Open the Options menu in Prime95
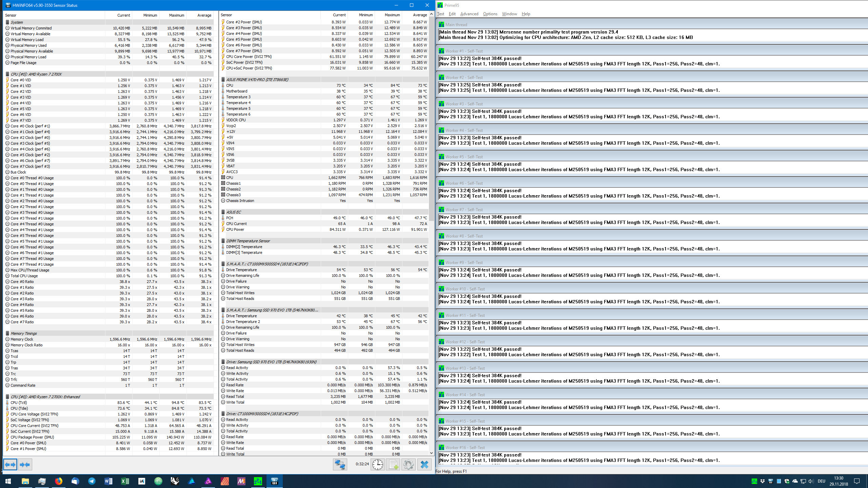Image resolution: width=868 pixels, height=488 pixels. (490, 14)
